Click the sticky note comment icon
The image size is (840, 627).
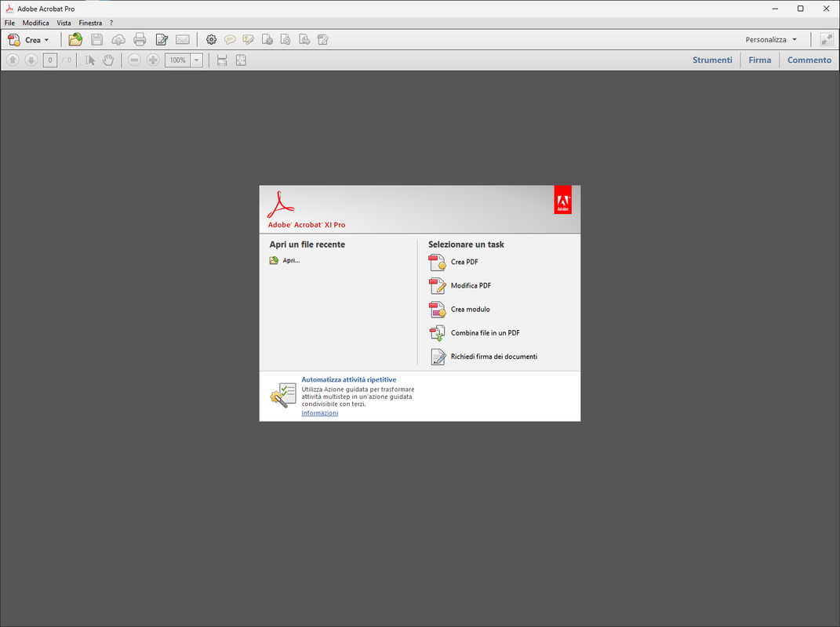230,40
